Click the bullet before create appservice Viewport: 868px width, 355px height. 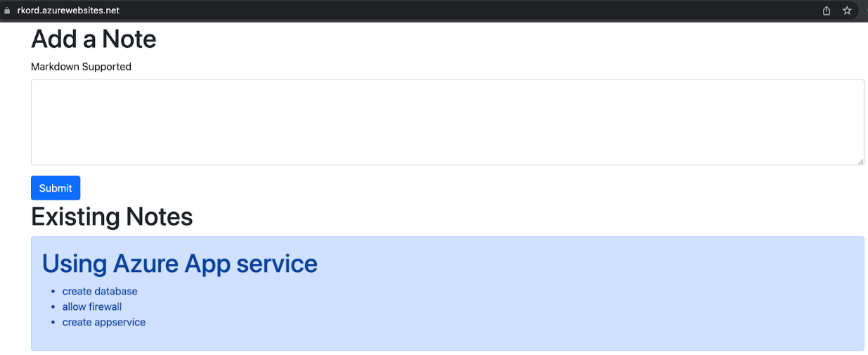click(x=53, y=323)
